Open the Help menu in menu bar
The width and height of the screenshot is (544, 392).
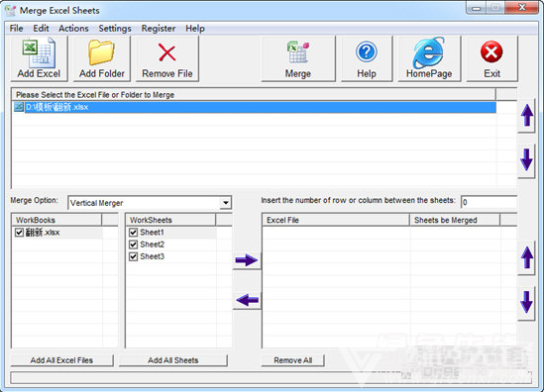pos(195,29)
